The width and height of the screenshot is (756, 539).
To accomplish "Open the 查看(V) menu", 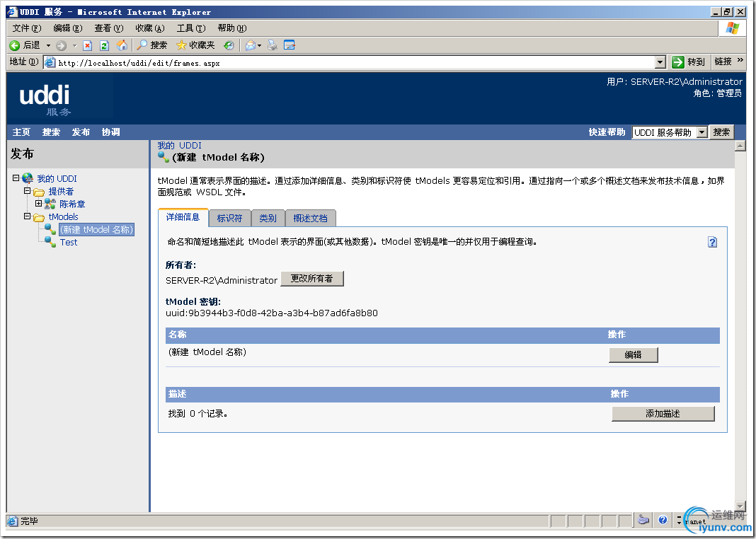I will [109, 28].
